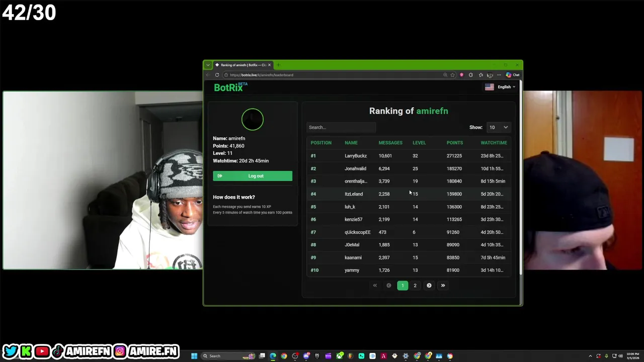Click the first-page double arrow
The image size is (644, 362).
[x=375, y=286]
